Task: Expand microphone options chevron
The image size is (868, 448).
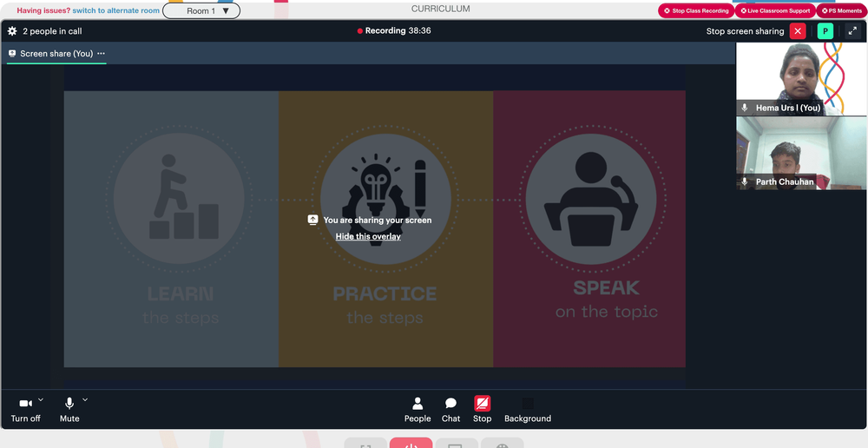Action: point(85,399)
